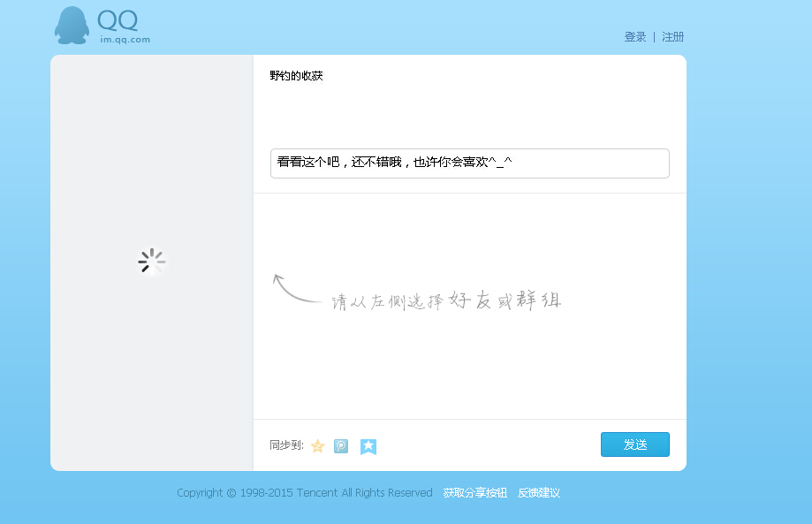Click the im.qq.com label under the logo
Viewport: 812px width, 524px height.
123,40
